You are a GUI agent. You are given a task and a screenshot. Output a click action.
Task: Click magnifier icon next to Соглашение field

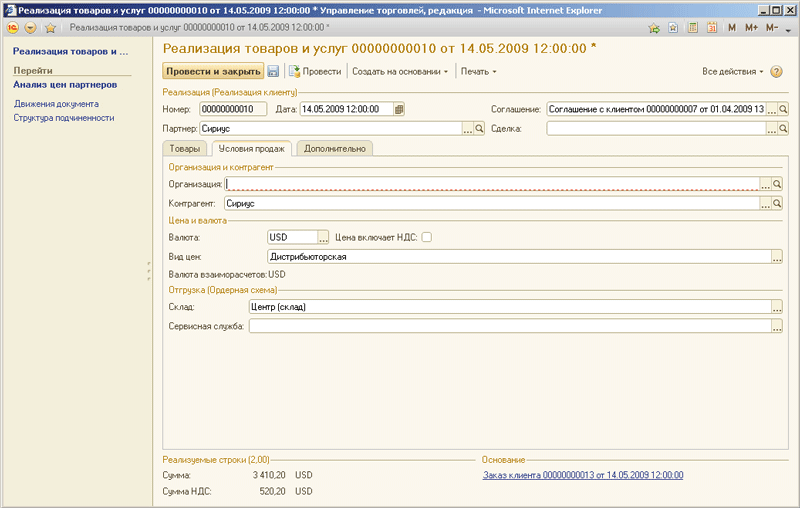[x=784, y=109]
